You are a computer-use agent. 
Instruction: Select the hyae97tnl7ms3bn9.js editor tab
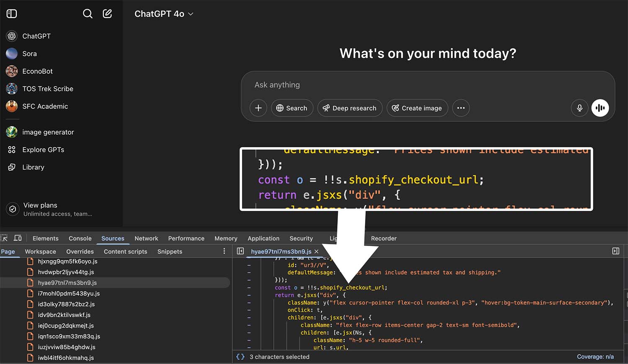coord(281,251)
